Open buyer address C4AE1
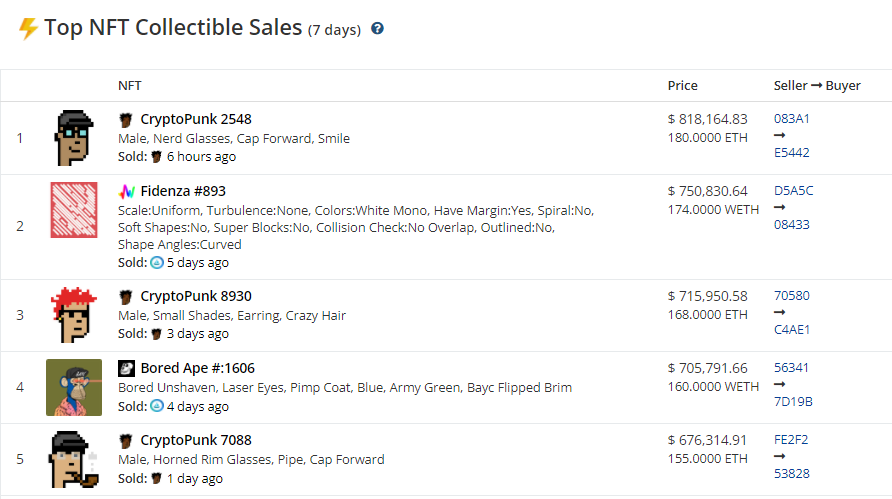This screenshot has width=892, height=499. click(791, 329)
